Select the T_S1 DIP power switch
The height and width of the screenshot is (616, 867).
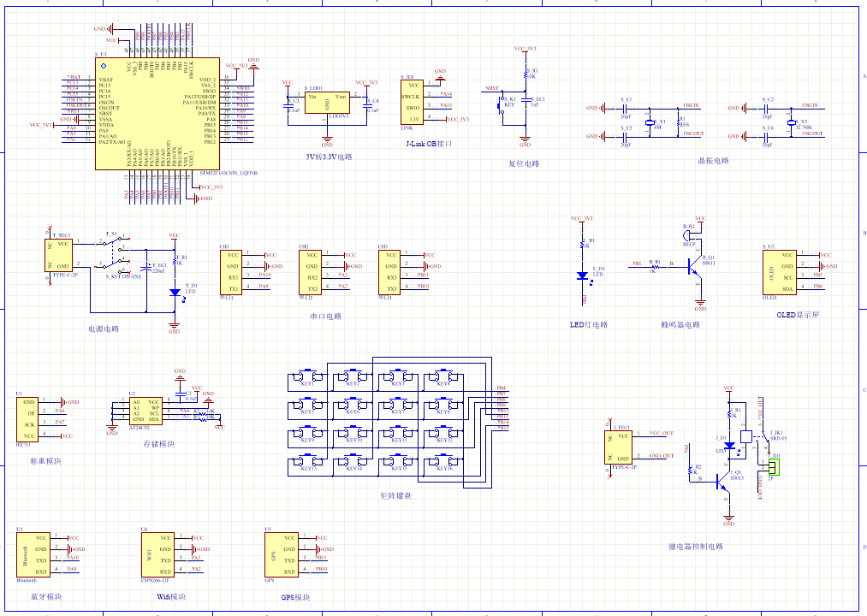(x=112, y=246)
